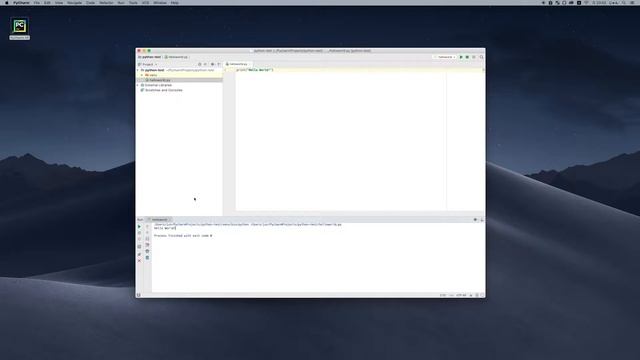Select External Libraries in project tree
Screen dimensions: 640x360
pyautogui.click(x=157, y=85)
